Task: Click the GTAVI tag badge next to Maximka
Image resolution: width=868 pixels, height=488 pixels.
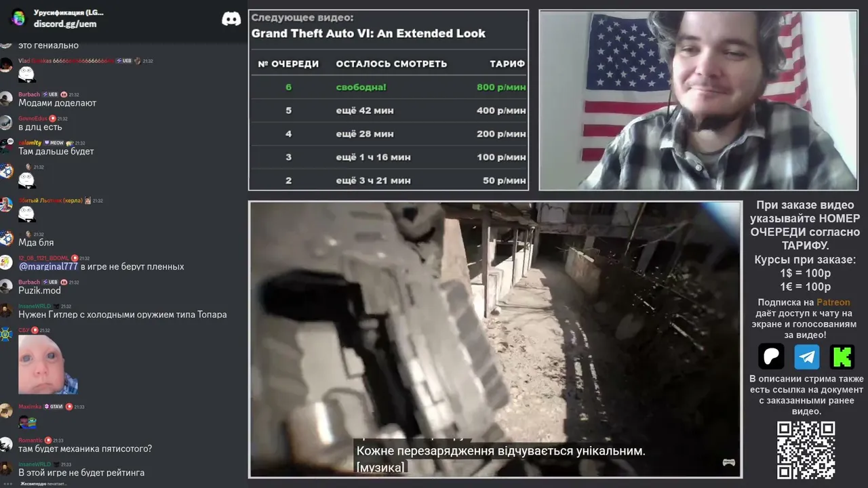Action: click(x=54, y=407)
